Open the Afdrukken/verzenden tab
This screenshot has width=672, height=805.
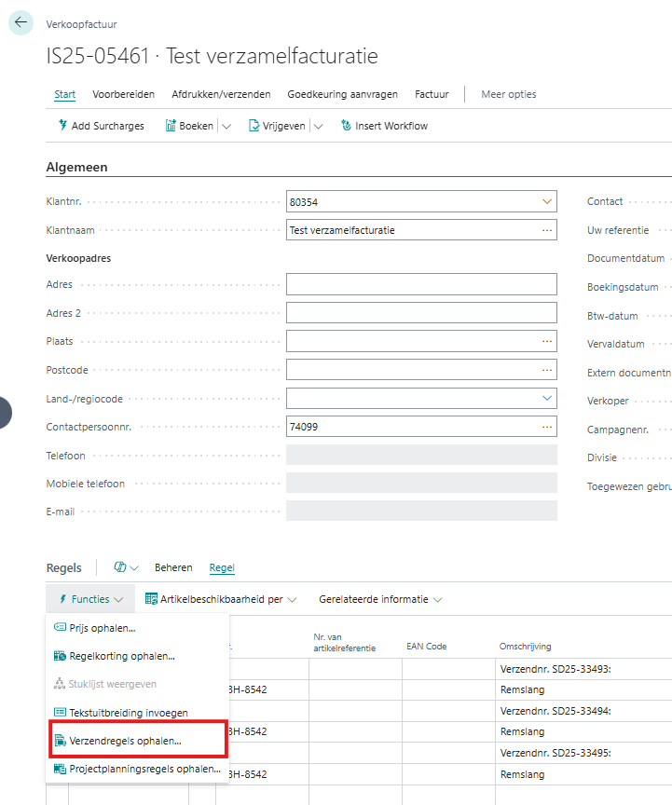[x=221, y=94]
